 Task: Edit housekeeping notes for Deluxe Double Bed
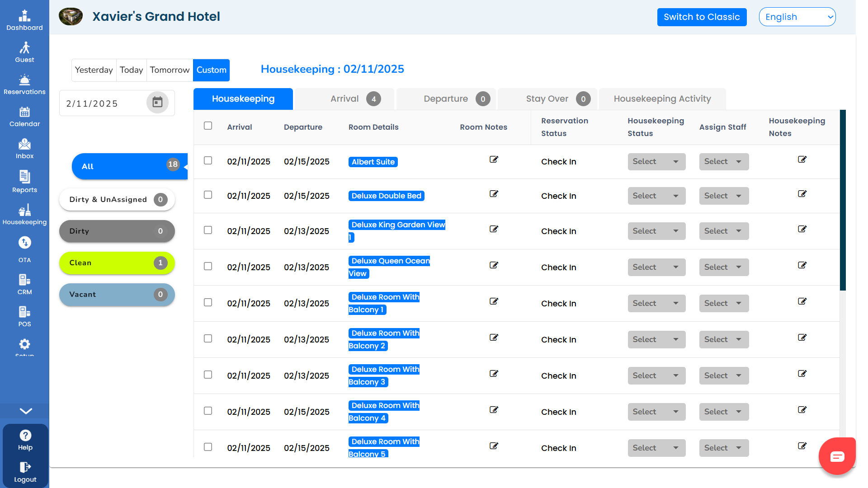802,194
